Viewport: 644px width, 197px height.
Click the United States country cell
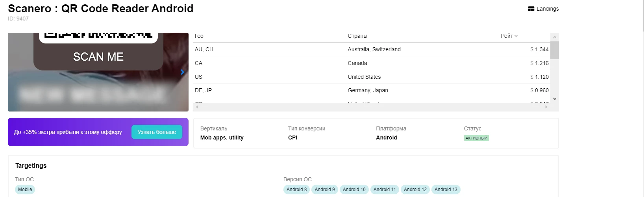(364, 77)
